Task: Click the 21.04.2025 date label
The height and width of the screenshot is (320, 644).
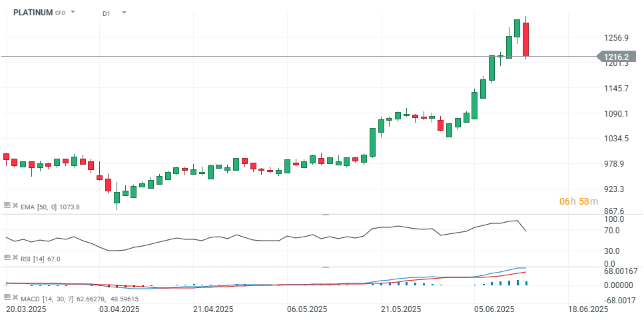Action: click(212, 309)
